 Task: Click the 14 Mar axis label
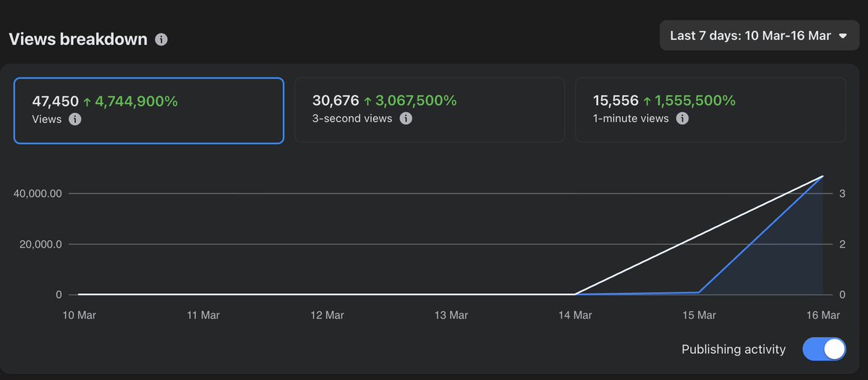coord(575,316)
